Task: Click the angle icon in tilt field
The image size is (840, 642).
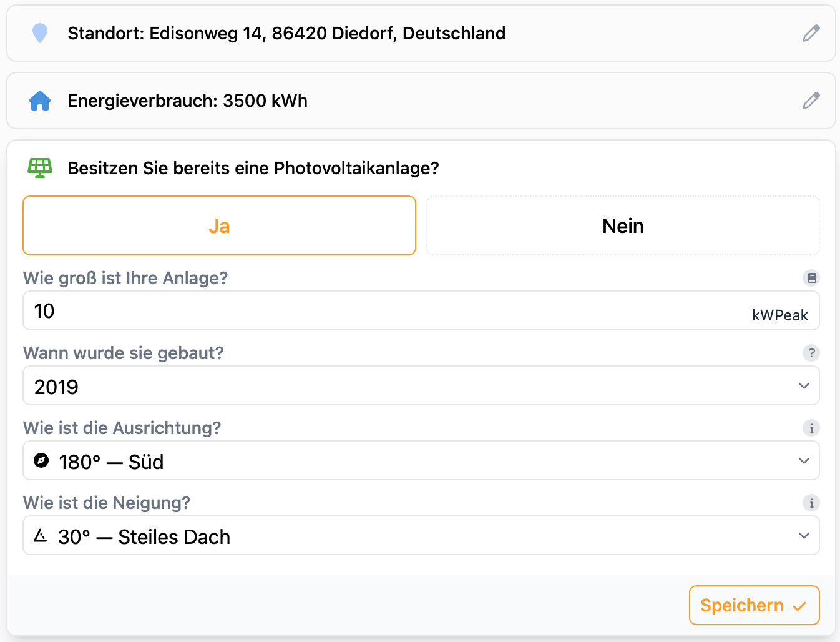Action: pos(41,536)
